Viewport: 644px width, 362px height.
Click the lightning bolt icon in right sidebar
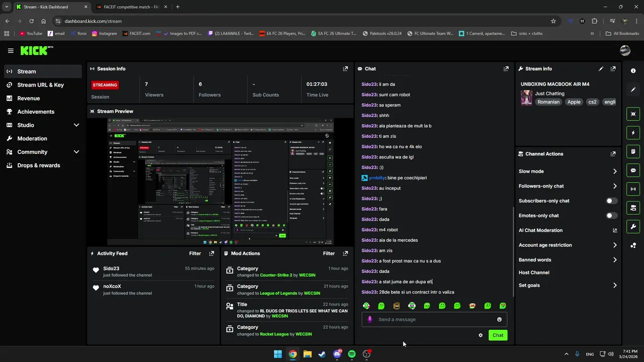pos(633,133)
